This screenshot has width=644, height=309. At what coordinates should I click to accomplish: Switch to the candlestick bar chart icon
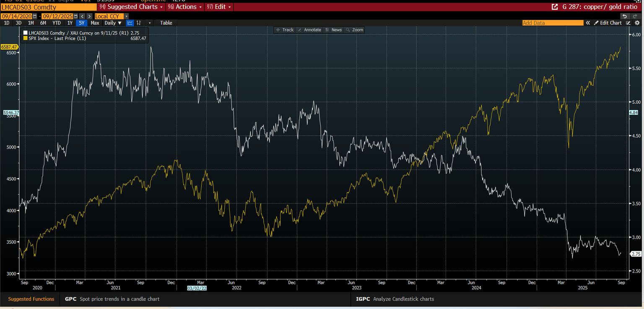coord(139,23)
